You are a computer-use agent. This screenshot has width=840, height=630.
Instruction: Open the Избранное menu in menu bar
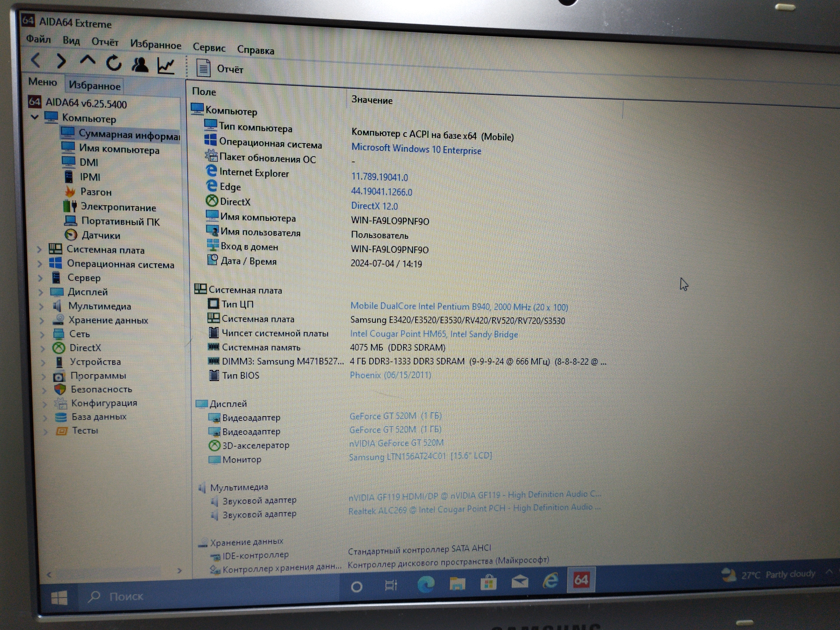(x=156, y=45)
